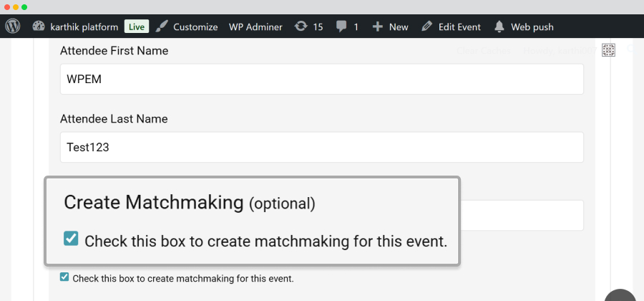Image resolution: width=644 pixels, height=301 pixels.
Task: Open the karthik platform site dashboard
Action: [x=84, y=27]
